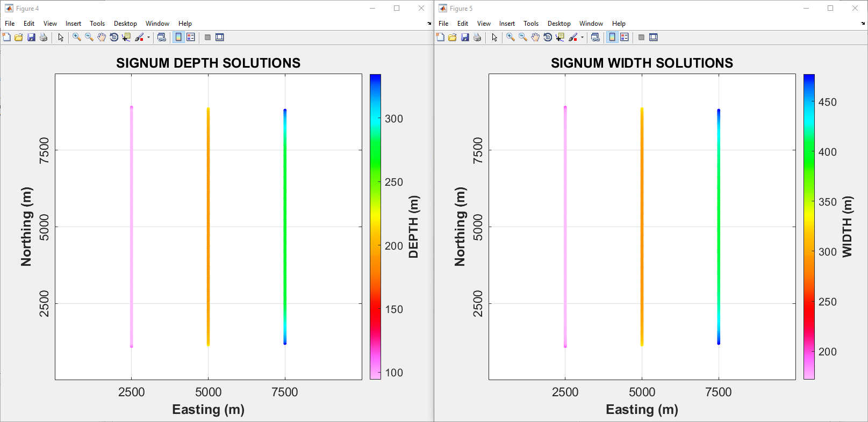
Task: Open brush color dropdown arrow in Figure 5
Action: tap(582, 37)
